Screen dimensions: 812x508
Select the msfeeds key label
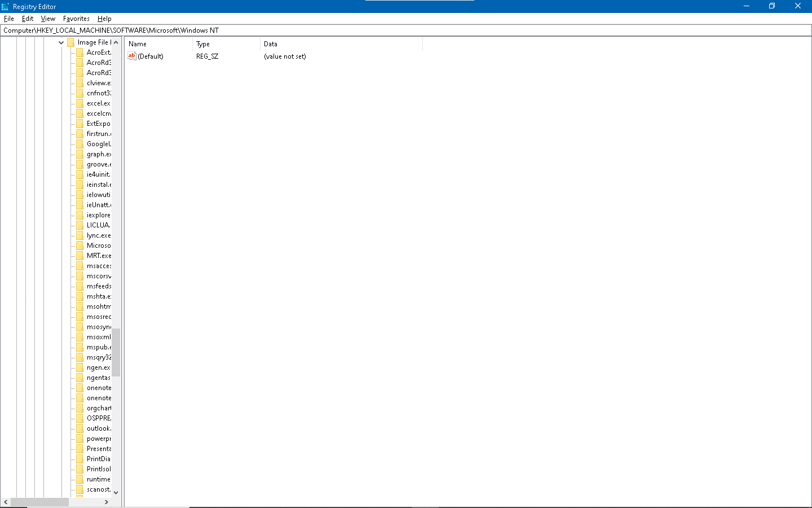click(99, 286)
